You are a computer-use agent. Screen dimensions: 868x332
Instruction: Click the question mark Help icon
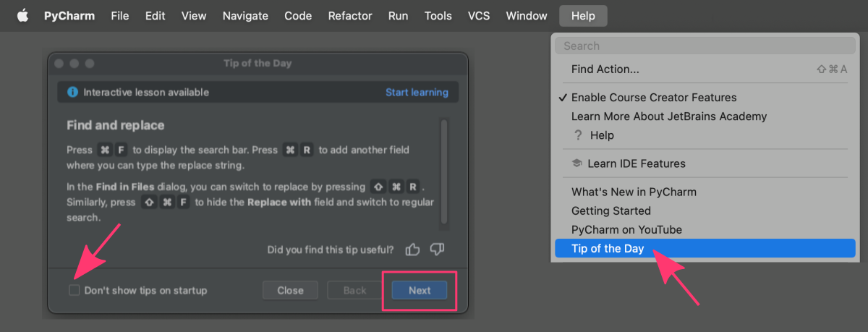coord(578,135)
